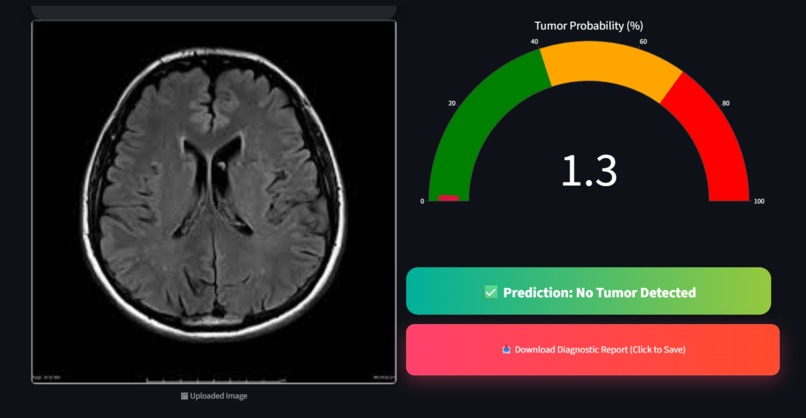The height and width of the screenshot is (418, 806).
Task: Click the picture icon next to Uploaded Image
Action: click(184, 396)
